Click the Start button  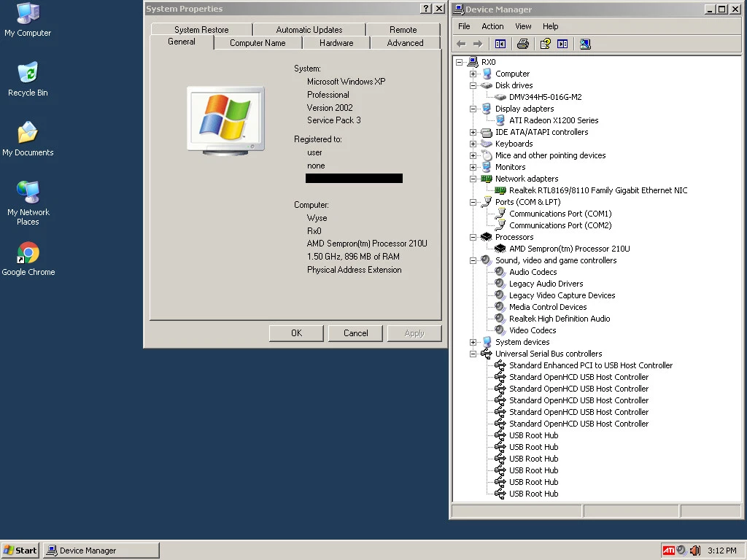coord(20,551)
